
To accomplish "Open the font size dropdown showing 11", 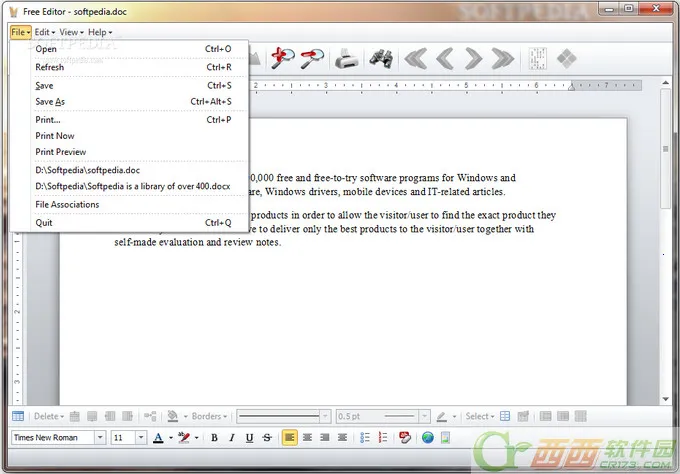I will [141, 437].
